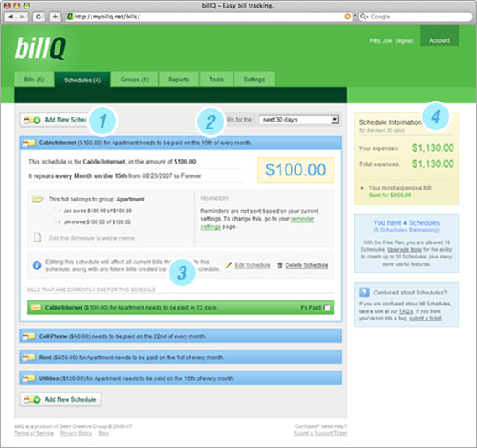Click 'Jim owes $100.00 of $100.00' text

(x=97, y=221)
